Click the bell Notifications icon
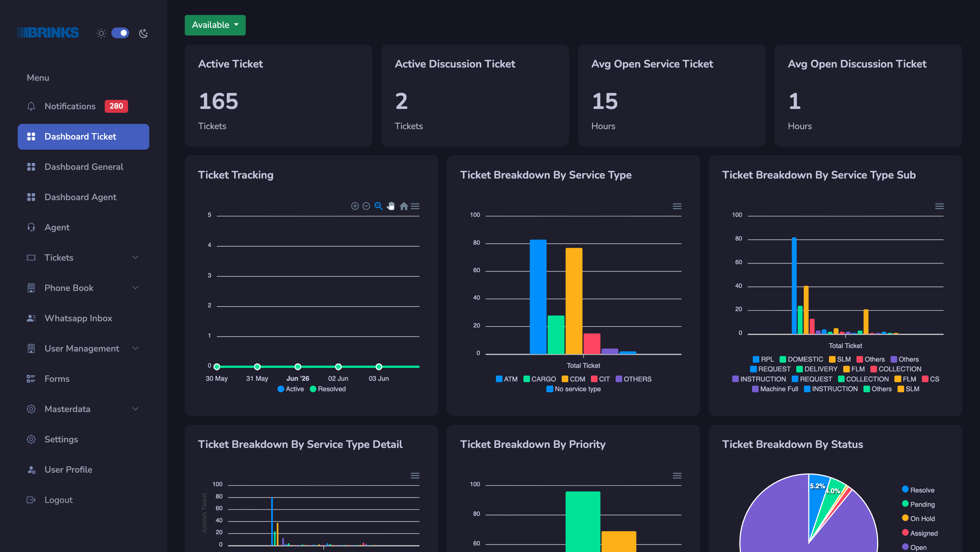The height and width of the screenshot is (552, 980). pos(31,106)
